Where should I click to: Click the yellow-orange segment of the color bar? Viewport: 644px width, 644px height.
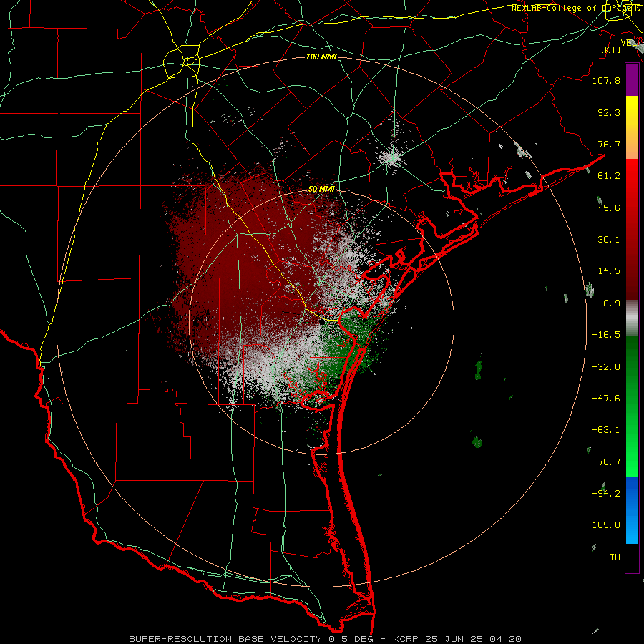tap(632, 127)
